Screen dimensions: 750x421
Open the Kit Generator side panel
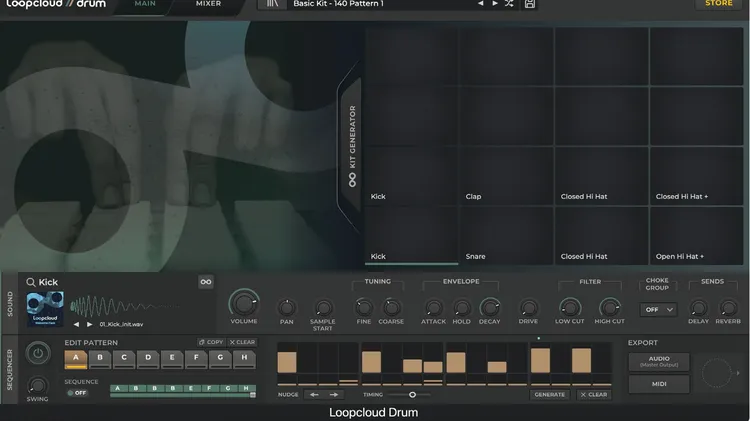coord(352,146)
